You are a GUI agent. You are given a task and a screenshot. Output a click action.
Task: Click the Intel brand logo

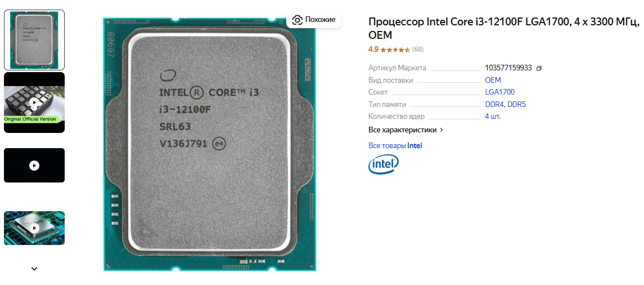coord(383,164)
